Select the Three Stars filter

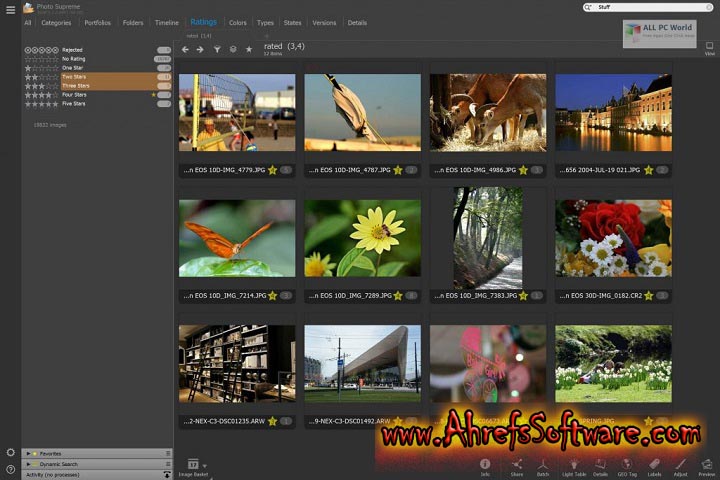pos(97,85)
